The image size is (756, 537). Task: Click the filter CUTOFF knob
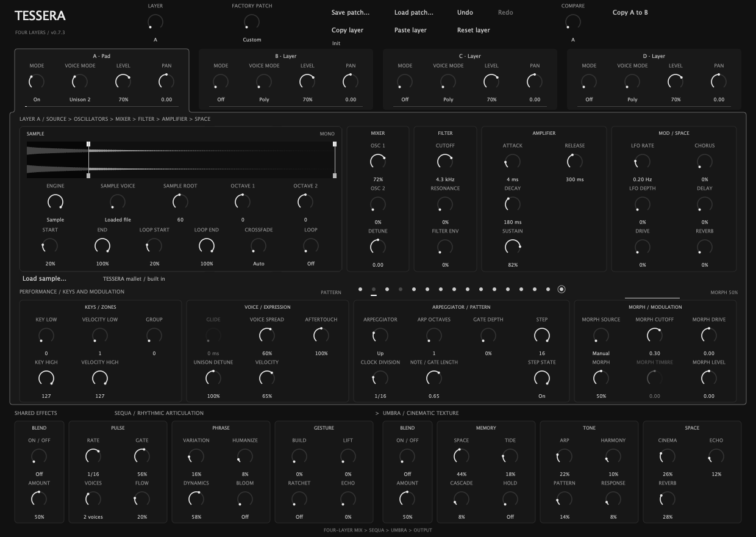pyautogui.click(x=445, y=162)
